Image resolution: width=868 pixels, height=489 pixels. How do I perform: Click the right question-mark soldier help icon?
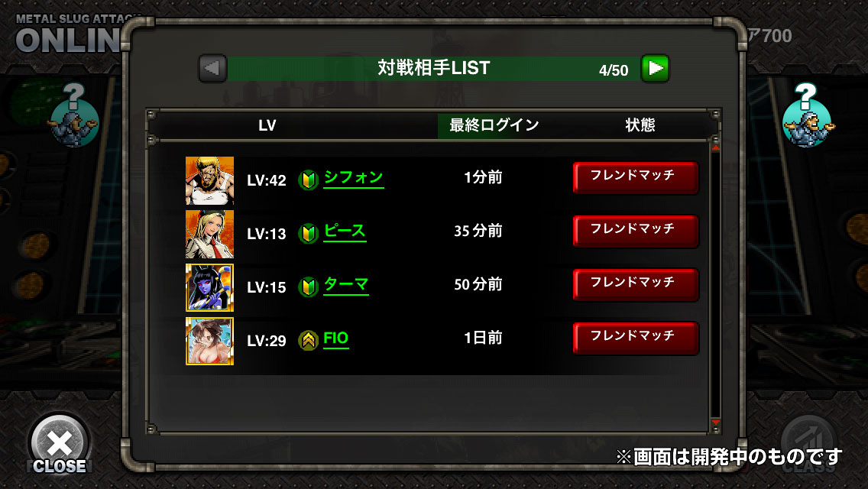(x=808, y=115)
